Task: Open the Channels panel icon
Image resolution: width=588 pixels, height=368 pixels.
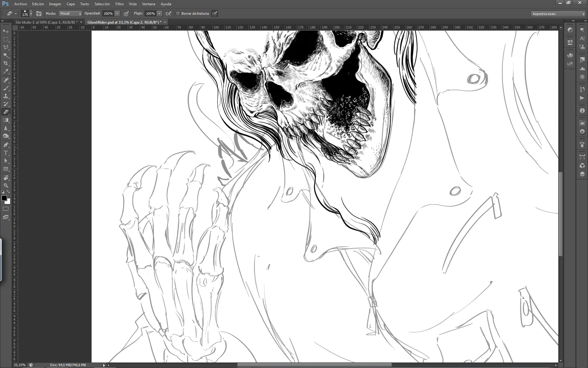Action: click(x=582, y=166)
